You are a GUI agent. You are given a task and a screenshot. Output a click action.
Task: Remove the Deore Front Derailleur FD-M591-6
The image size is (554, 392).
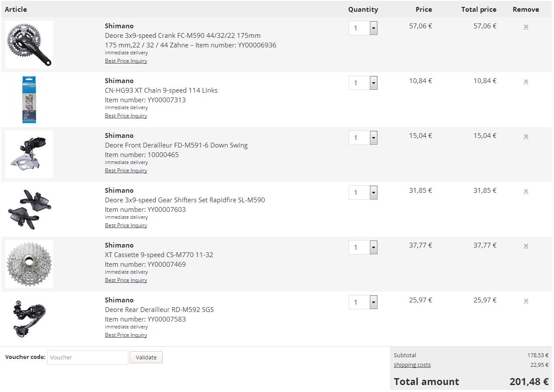click(x=526, y=137)
